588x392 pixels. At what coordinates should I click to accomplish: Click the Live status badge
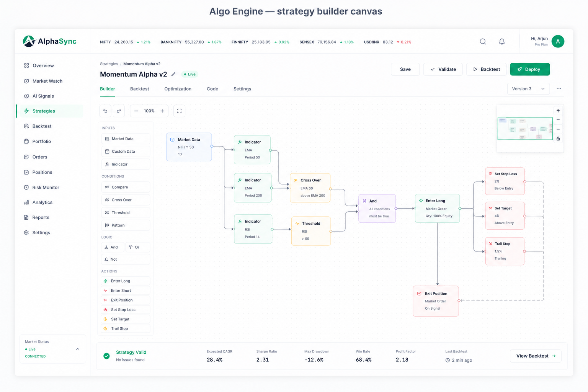pos(189,74)
